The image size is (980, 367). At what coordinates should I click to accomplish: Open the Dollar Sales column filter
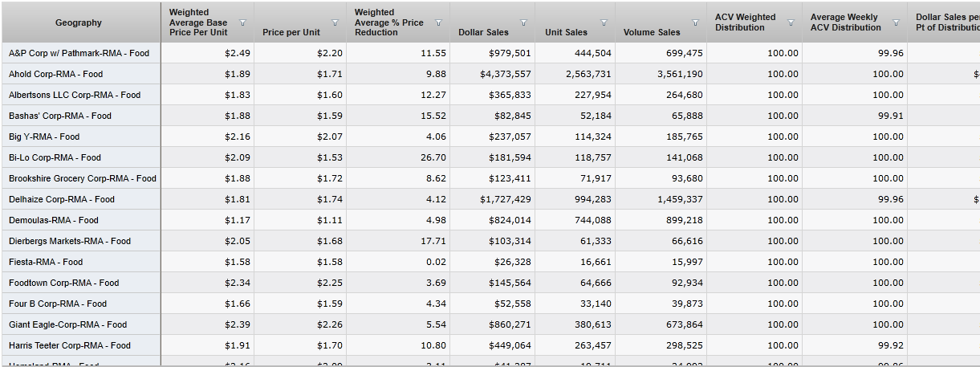click(523, 22)
